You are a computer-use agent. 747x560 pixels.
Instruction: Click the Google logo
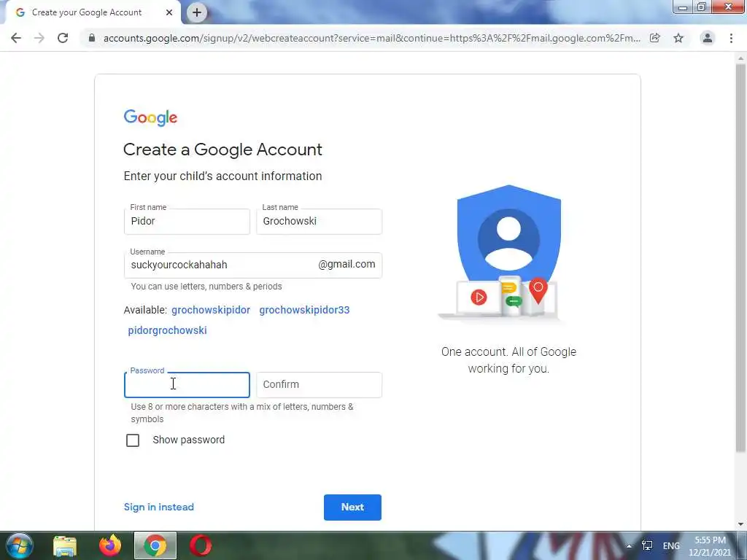(150, 117)
